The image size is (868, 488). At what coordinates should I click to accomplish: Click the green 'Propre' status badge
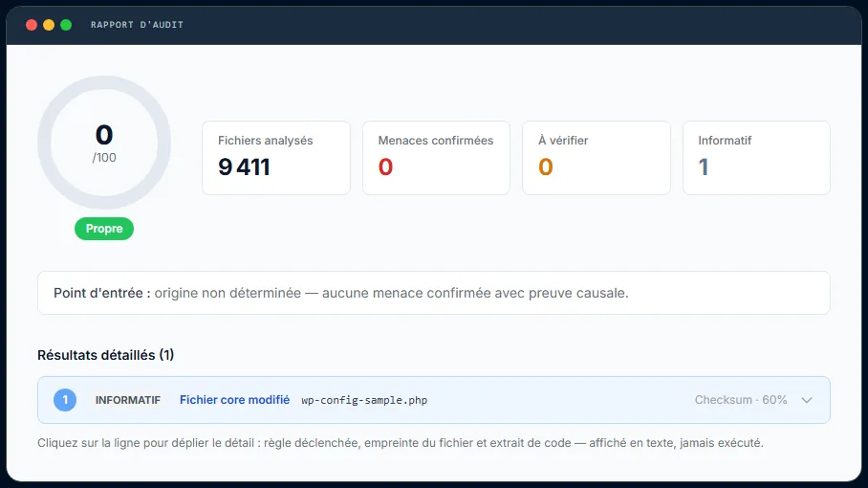pyautogui.click(x=104, y=229)
